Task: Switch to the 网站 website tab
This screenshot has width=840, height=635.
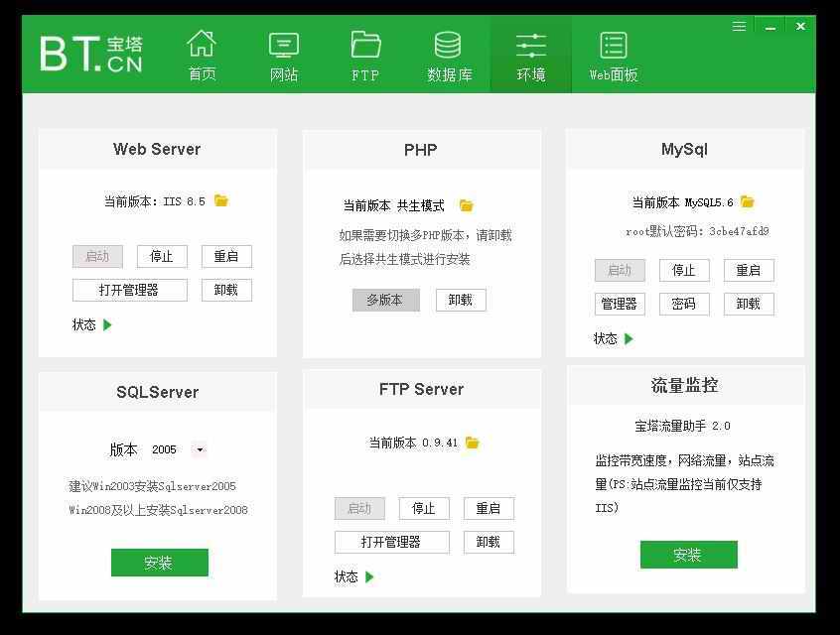Action: (284, 56)
